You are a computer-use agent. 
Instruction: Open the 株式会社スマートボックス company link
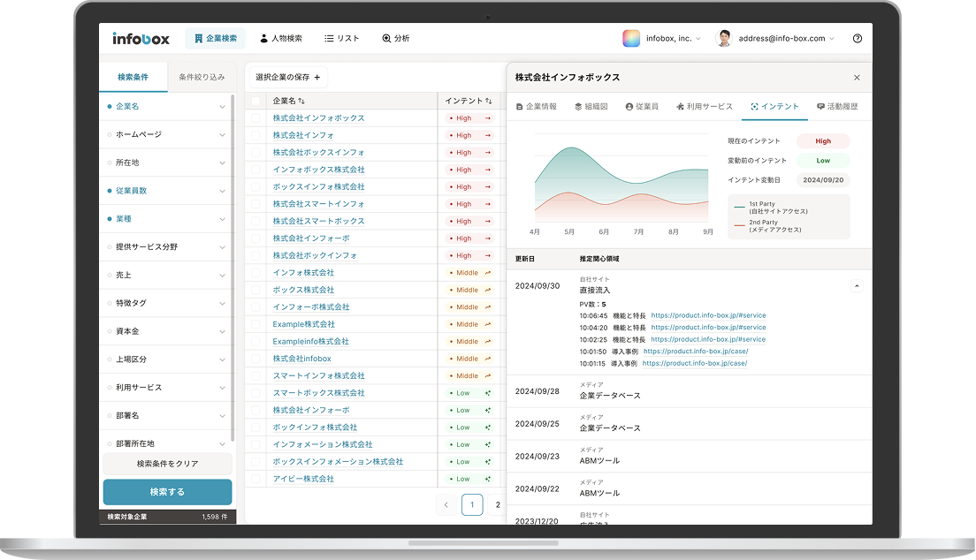[318, 222]
